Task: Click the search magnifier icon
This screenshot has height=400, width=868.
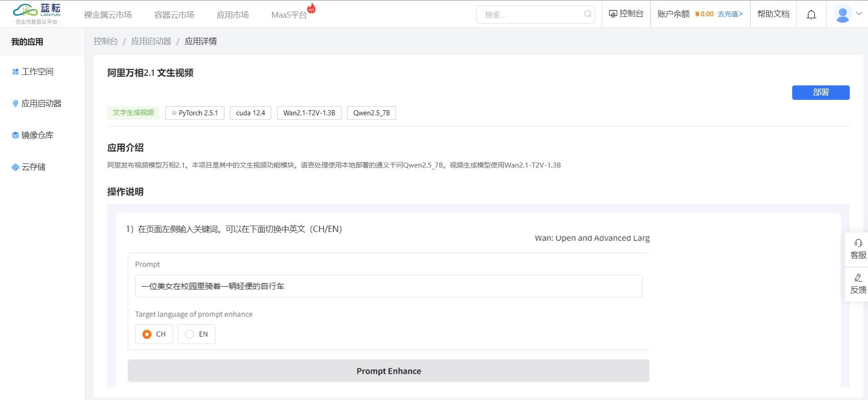Action: 588,14
